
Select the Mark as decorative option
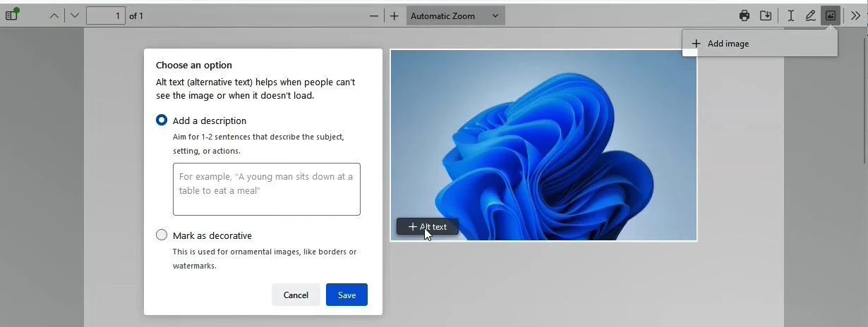pyautogui.click(x=162, y=235)
